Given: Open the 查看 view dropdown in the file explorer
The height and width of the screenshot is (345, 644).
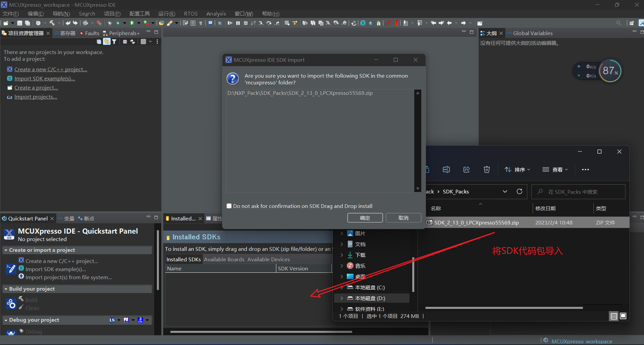Looking at the screenshot, I should click(x=555, y=169).
